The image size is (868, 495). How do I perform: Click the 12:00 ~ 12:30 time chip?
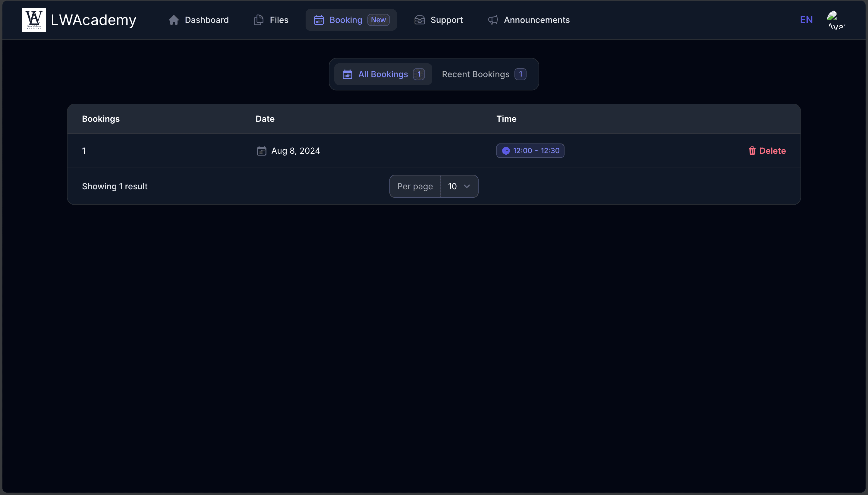point(530,151)
